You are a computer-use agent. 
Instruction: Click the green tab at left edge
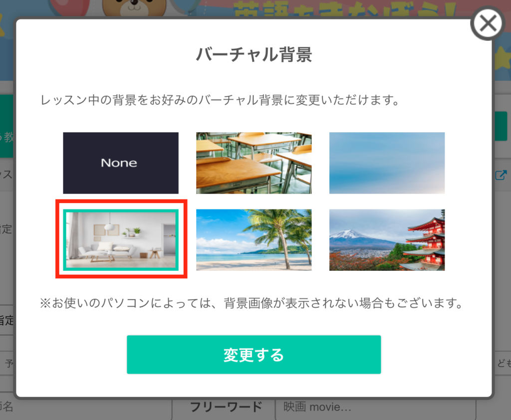point(6,126)
